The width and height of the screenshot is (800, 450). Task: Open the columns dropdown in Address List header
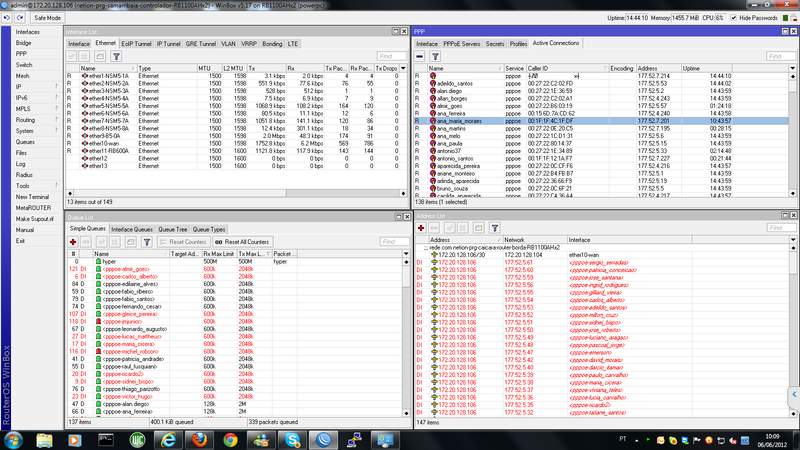[792, 240]
